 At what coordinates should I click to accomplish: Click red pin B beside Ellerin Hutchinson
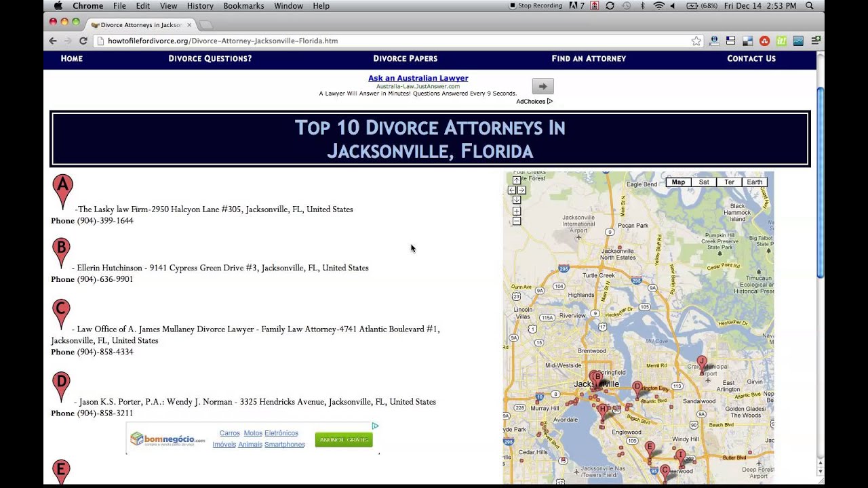pos(61,253)
